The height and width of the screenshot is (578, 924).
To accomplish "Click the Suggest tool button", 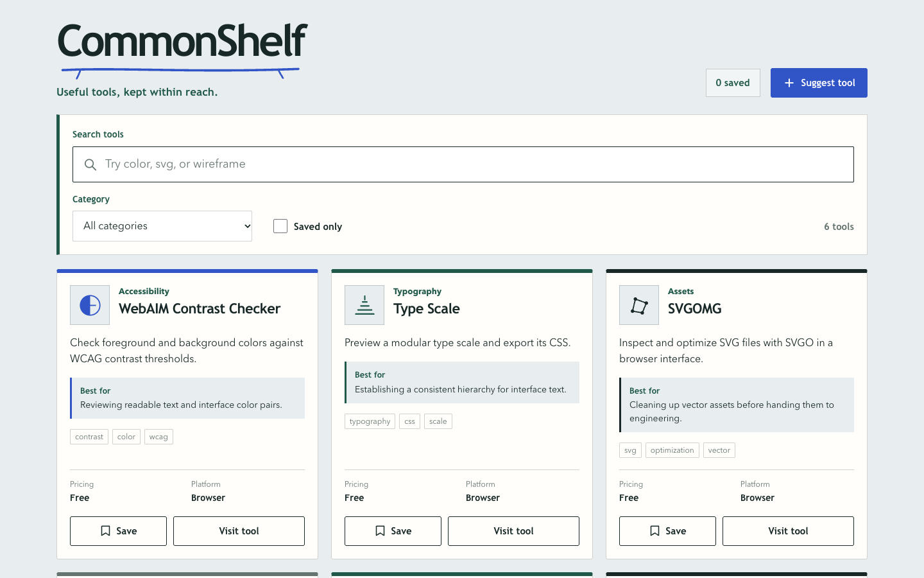I will pyautogui.click(x=819, y=83).
